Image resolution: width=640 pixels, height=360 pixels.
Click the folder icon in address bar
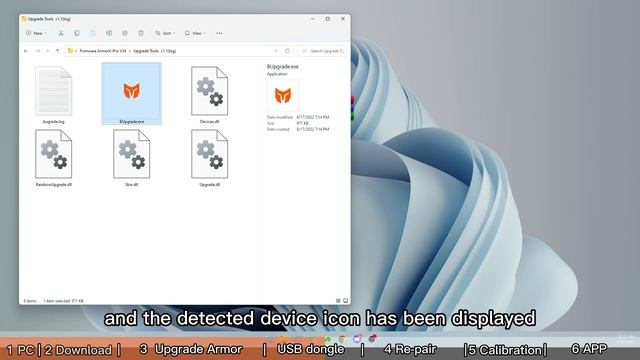[70, 51]
